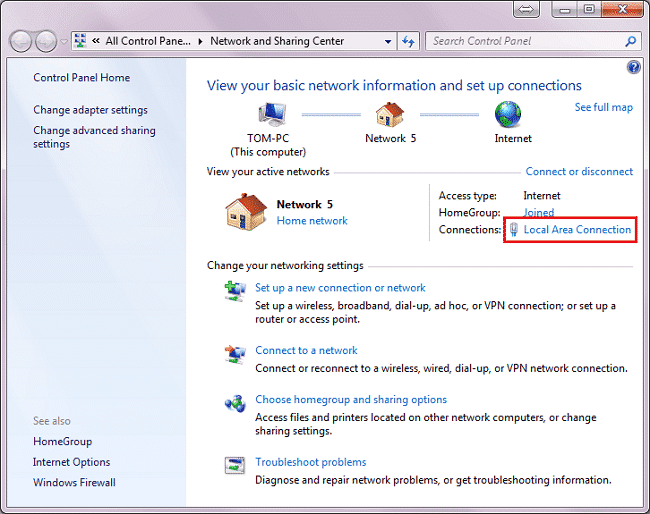This screenshot has height=514, width=650.
Task: Expand the recent pages dropdown near navigation arrows
Action: (x=65, y=42)
